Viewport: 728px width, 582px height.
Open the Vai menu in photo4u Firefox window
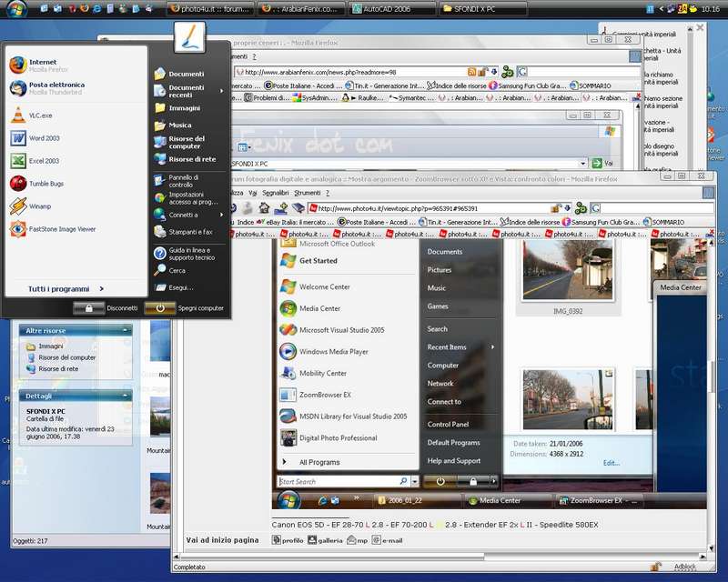tap(253, 193)
